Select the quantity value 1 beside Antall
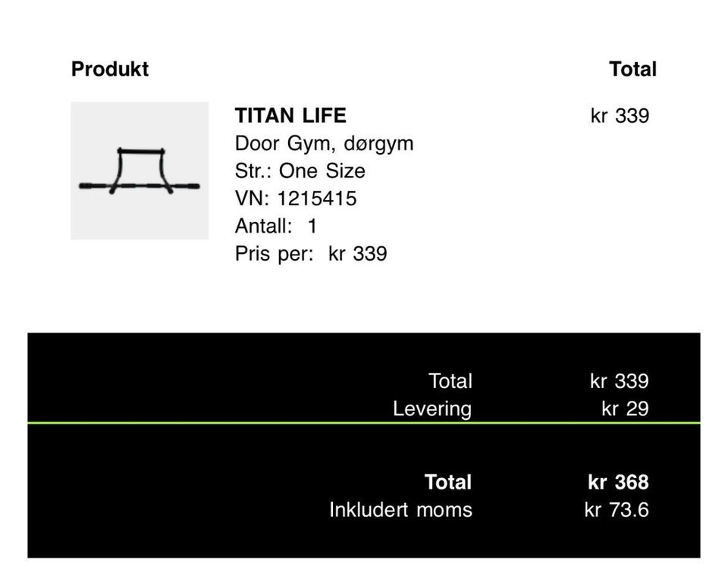 [x=312, y=226]
